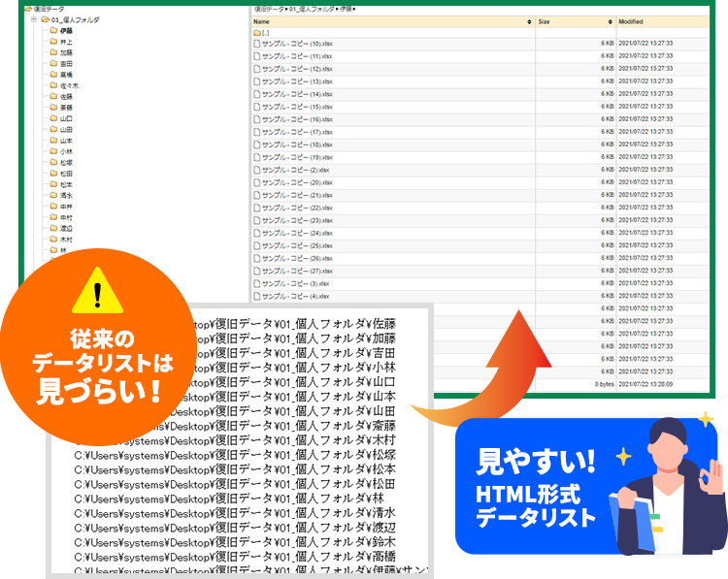Click file icon of サンプル - コピー (2).xlsx

(257, 170)
